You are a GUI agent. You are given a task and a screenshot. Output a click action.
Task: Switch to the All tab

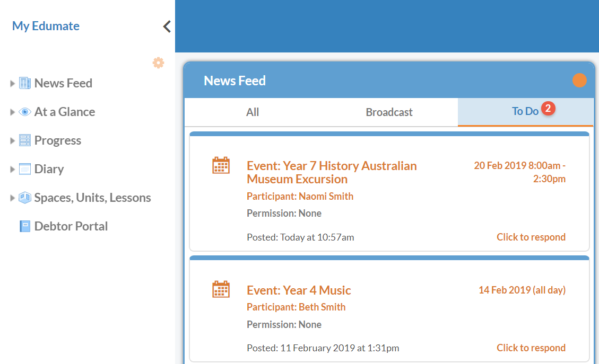[x=253, y=112]
